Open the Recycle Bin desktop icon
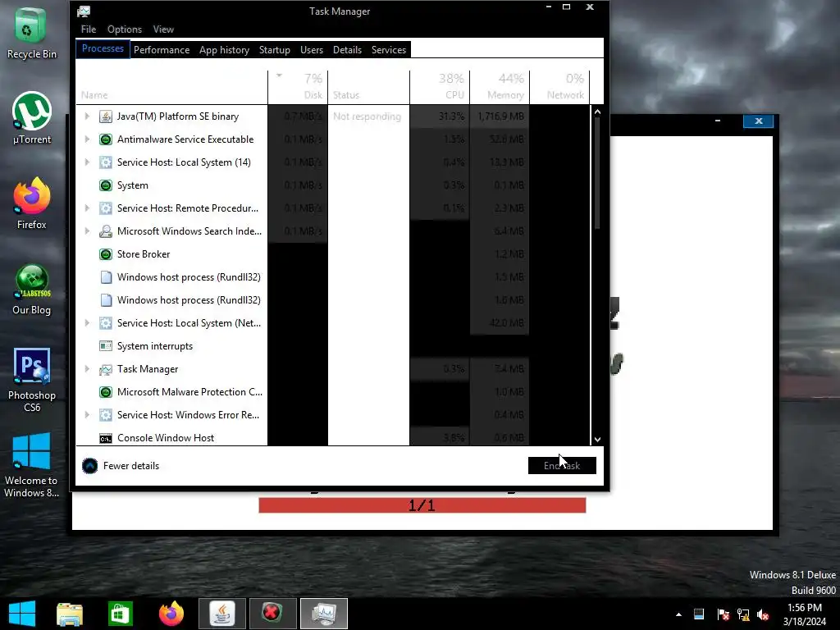This screenshot has height=630, width=840. tap(31, 32)
